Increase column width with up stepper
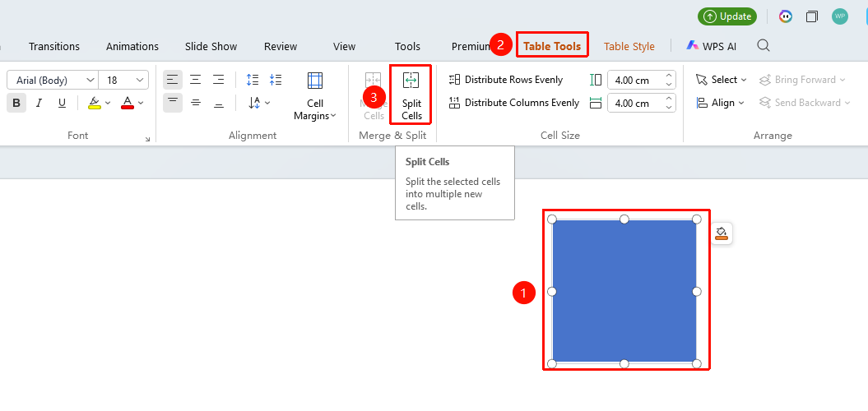This screenshot has width=868, height=411. 669,99
